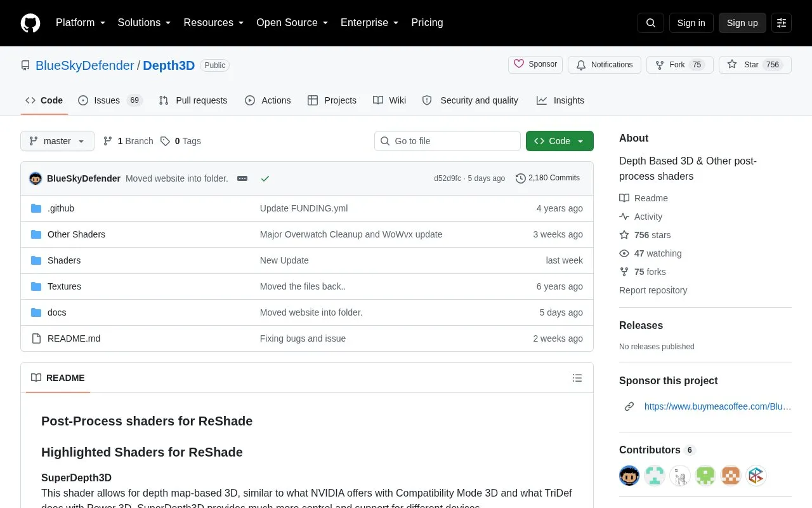This screenshot has width=812, height=508.
Task: Fork the repository
Action: pyautogui.click(x=680, y=65)
